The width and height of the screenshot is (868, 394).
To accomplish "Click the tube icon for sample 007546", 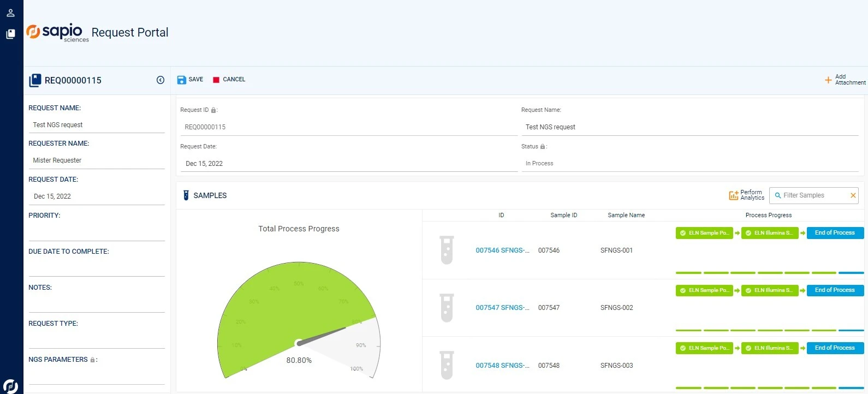I will (447, 250).
